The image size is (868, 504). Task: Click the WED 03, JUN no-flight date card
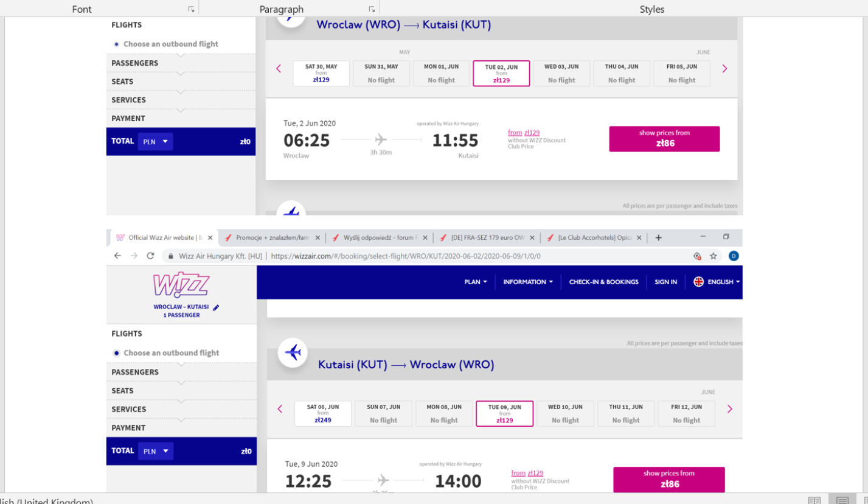tap(561, 73)
